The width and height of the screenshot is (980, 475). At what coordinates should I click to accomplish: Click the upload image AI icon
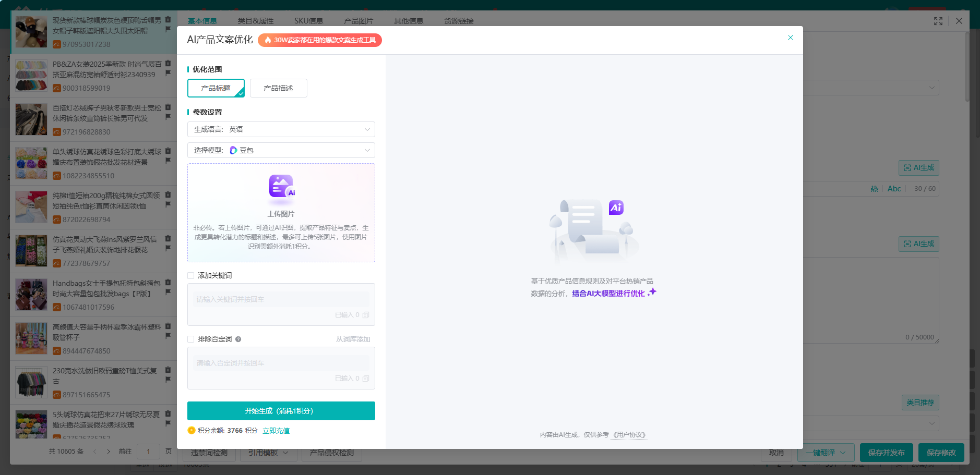pyautogui.click(x=282, y=187)
